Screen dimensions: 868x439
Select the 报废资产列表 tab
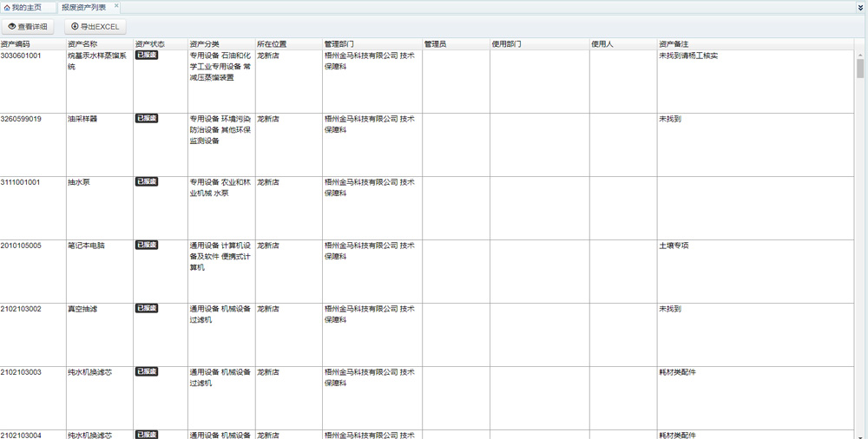click(83, 7)
